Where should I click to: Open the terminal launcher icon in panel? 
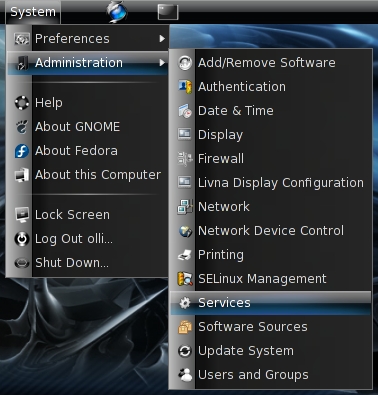pos(168,12)
